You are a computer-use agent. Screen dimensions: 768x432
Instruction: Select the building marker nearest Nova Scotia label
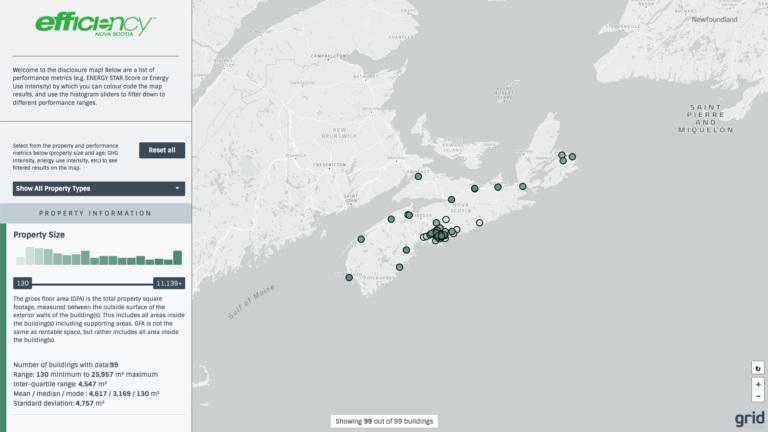452,198
